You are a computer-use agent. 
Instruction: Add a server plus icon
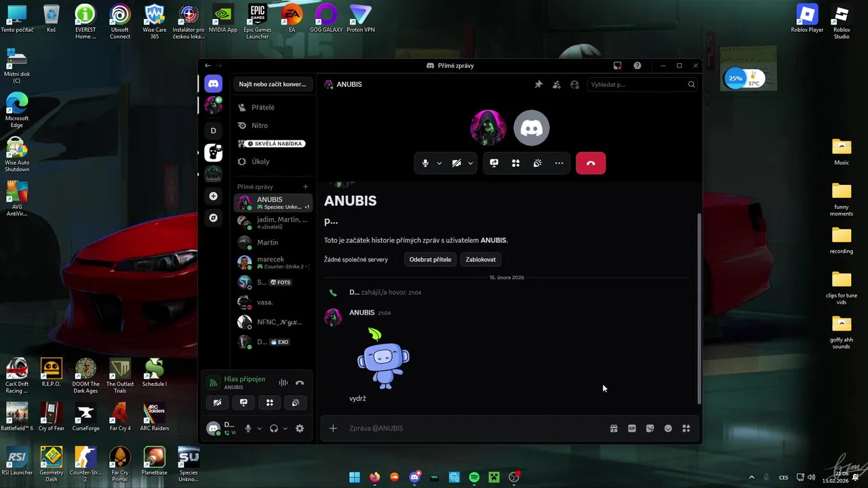click(x=214, y=196)
